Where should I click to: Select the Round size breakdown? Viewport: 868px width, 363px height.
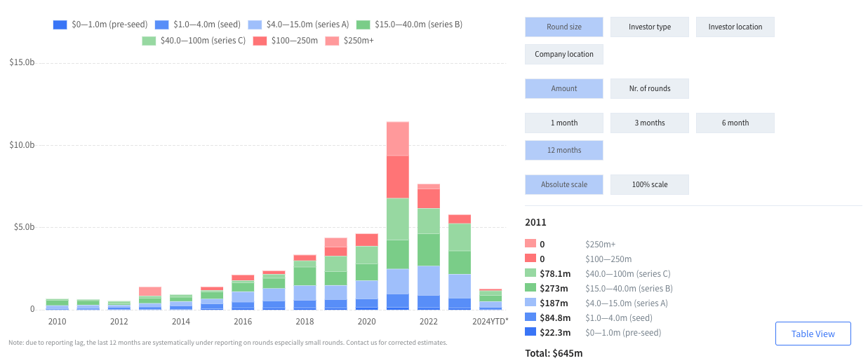(563, 27)
